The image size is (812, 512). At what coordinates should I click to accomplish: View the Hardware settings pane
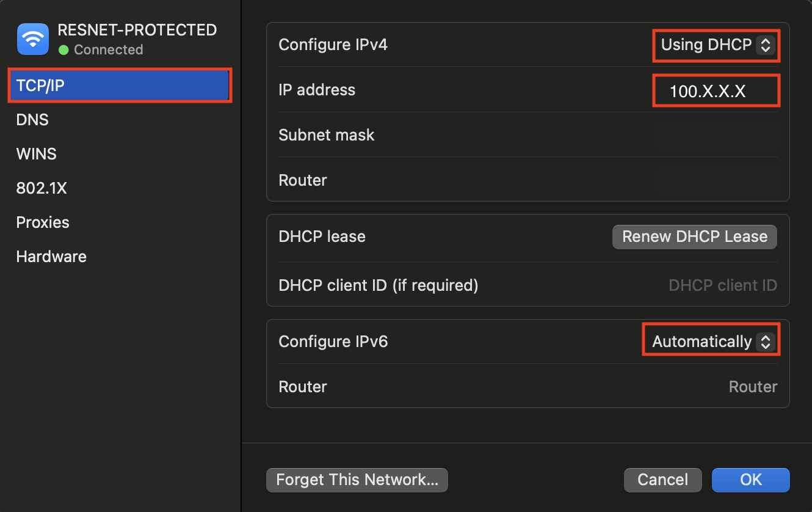point(51,257)
